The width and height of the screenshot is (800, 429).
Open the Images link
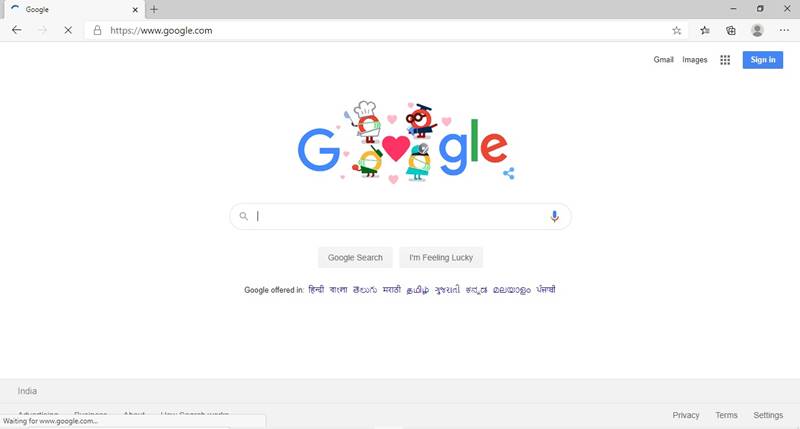[x=694, y=60]
